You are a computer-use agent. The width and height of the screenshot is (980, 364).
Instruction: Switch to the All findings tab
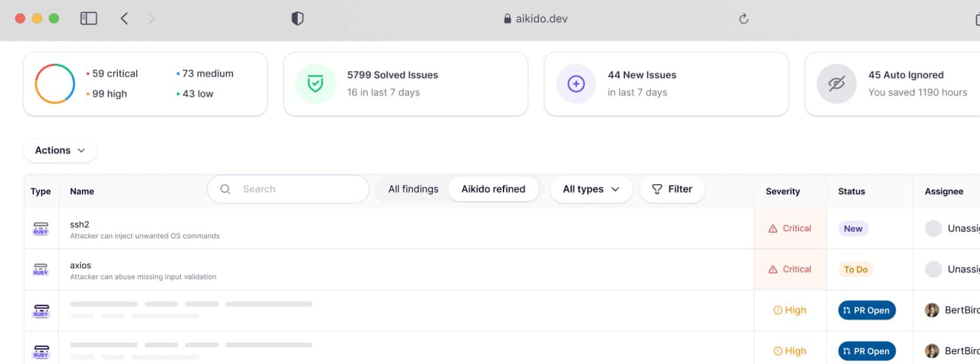tap(413, 189)
